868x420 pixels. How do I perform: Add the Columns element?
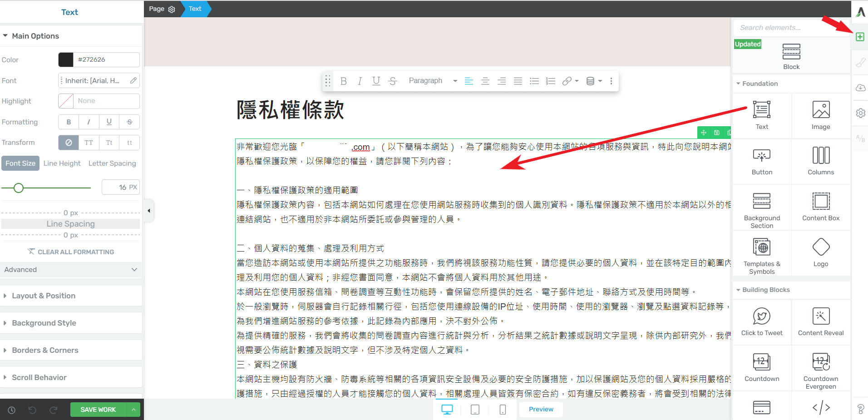(821, 161)
